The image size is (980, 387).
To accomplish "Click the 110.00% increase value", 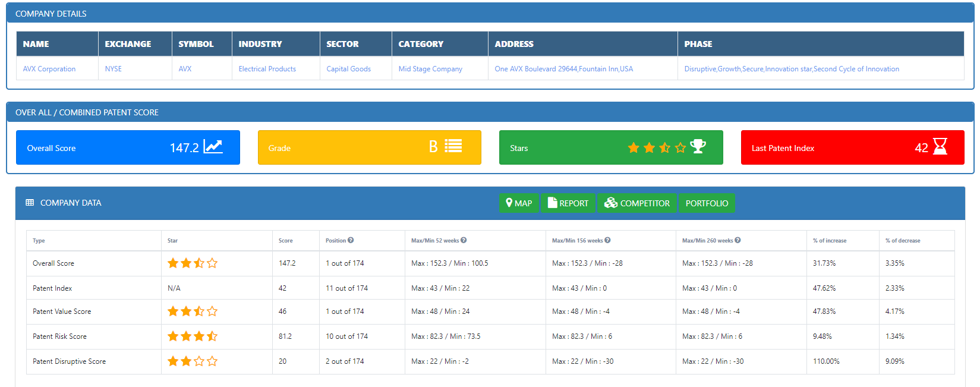I will click(x=826, y=361).
